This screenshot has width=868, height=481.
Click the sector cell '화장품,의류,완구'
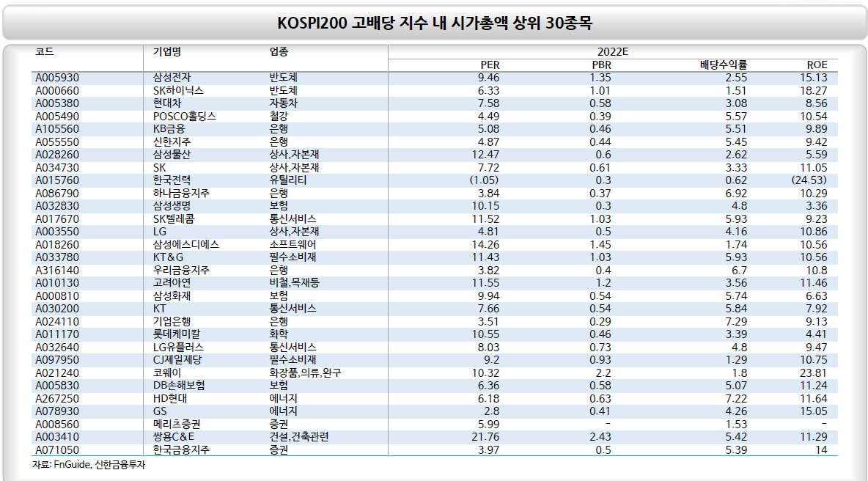(x=305, y=373)
